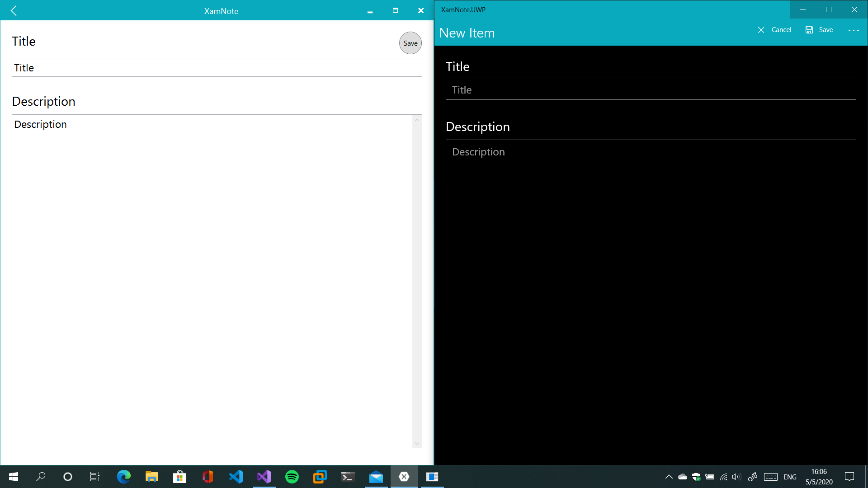
Task: Open Windows Security from the system tray
Action: [696, 477]
